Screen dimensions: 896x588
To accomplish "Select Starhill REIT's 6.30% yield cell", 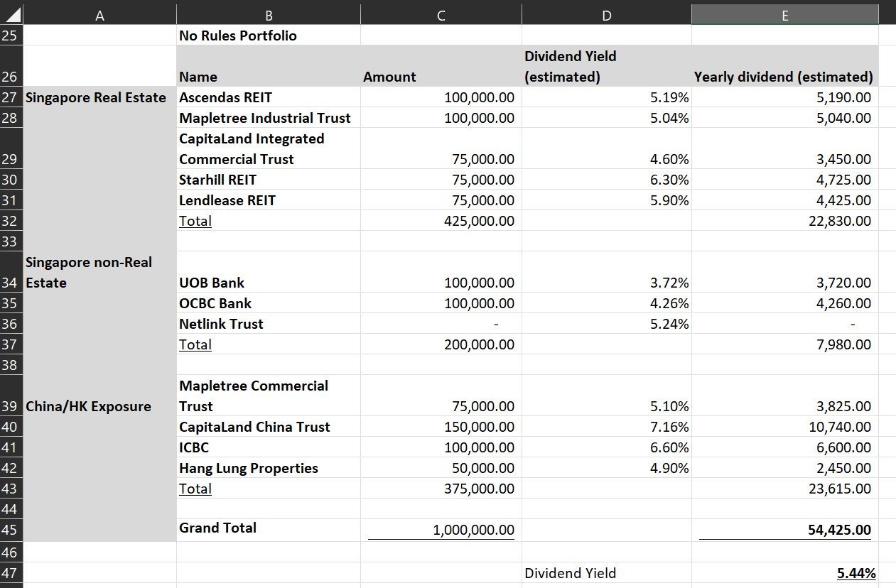I will pos(607,180).
